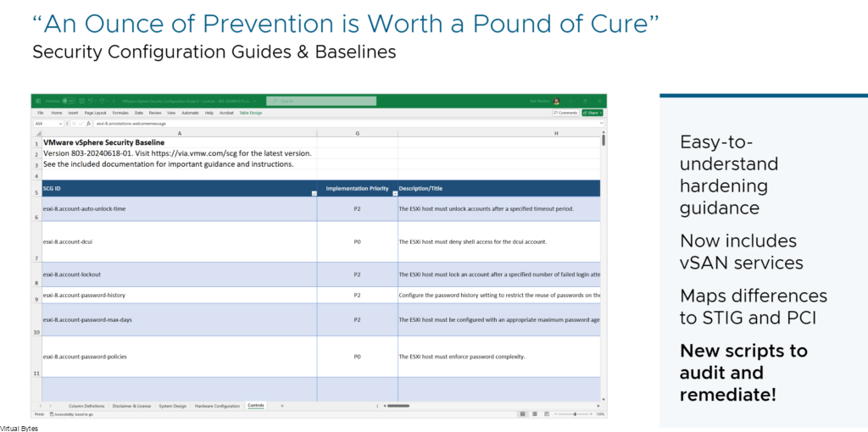Open the Automate ribbon tab
Screen dimensions: 868x432
191,113
